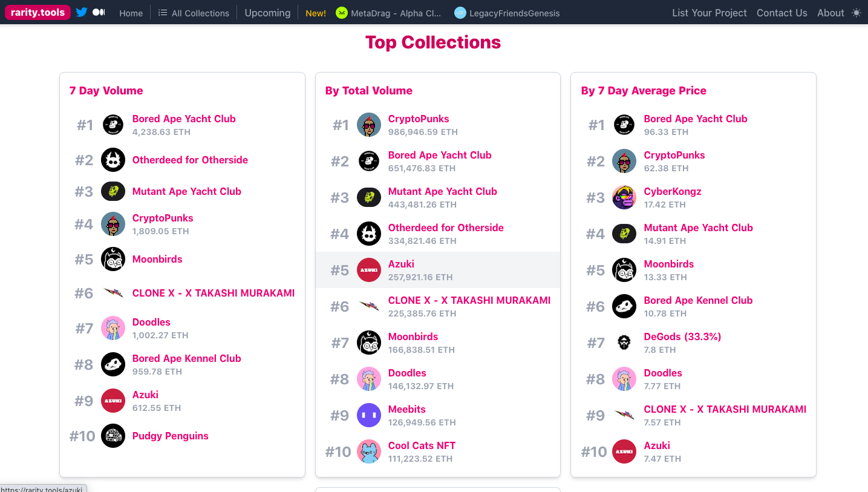868x492 pixels.
Task: Click Pudgy Penguins avatar icon
Action: coord(113,436)
